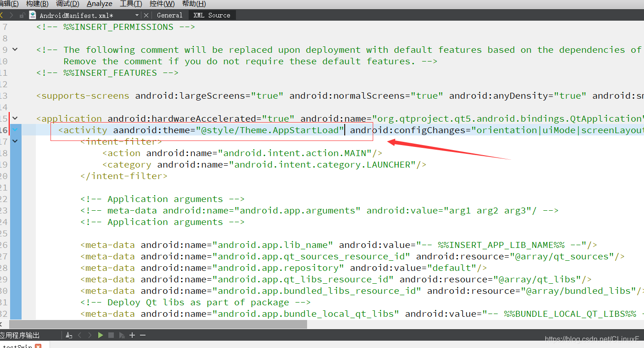Close the AndroidManifest.xml document

click(x=146, y=15)
